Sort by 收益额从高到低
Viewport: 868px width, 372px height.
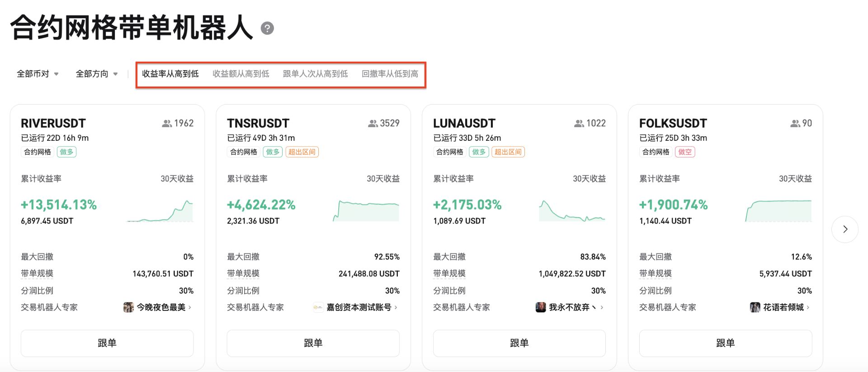(241, 74)
